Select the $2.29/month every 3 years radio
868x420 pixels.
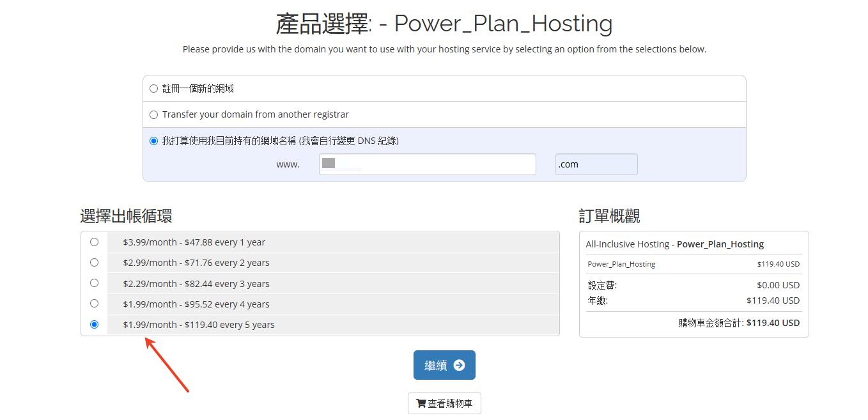(x=95, y=283)
